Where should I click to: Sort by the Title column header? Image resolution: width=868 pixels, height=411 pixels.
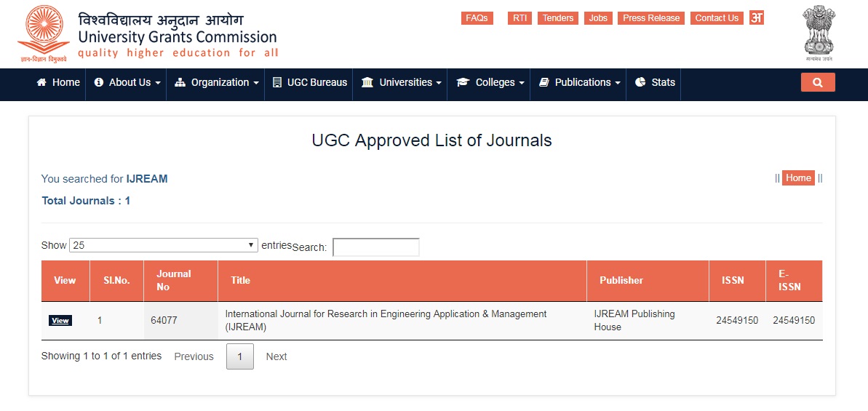(x=402, y=281)
